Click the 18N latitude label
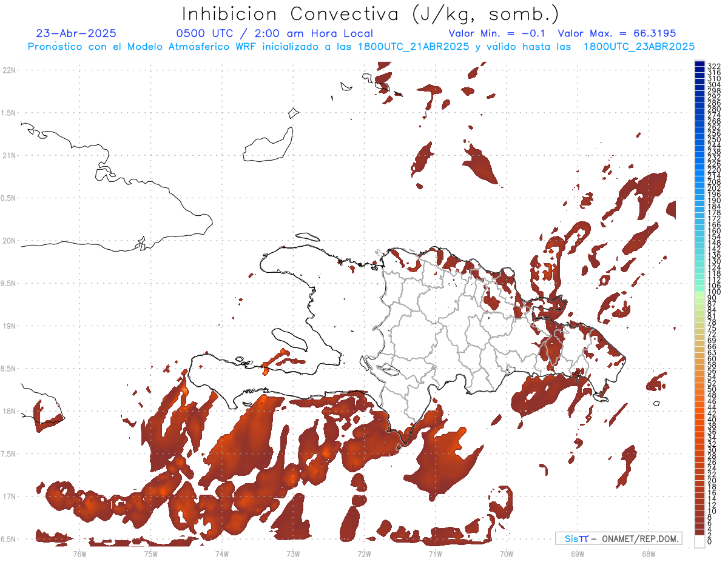This screenshot has height=562, width=728. coord(9,412)
